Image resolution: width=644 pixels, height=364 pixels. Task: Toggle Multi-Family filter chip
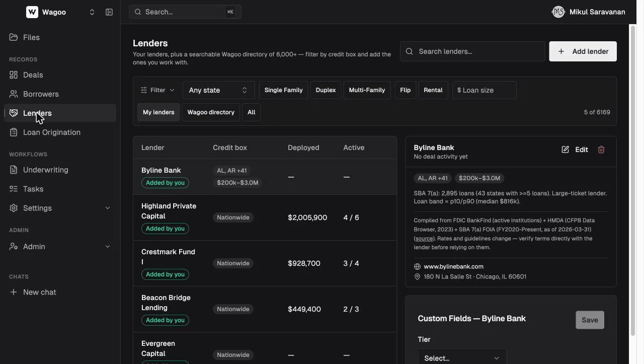point(367,90)
